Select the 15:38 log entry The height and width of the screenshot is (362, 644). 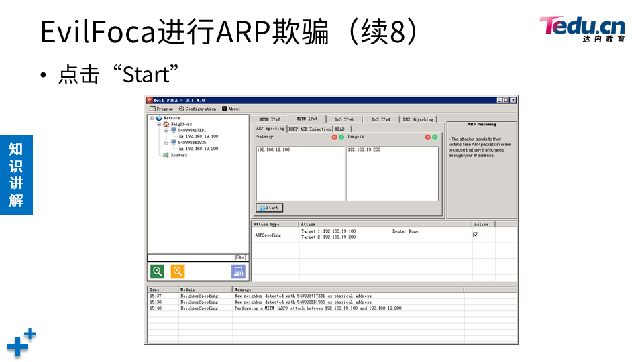(x=332, y=302)
